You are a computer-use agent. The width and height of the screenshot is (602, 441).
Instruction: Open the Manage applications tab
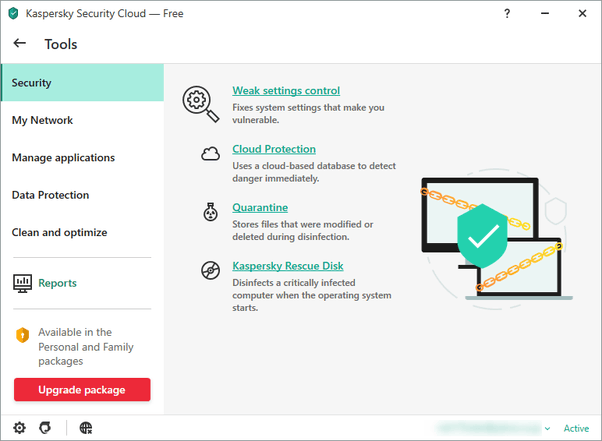(82, 157)
